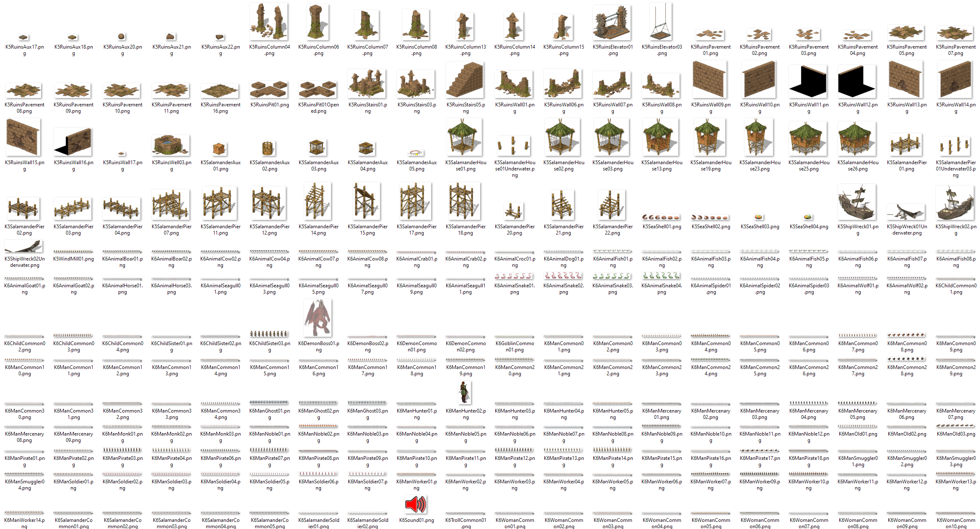
Task: Select the K5RuinsWell03.png well thumbnail
Action: [171, 145]
